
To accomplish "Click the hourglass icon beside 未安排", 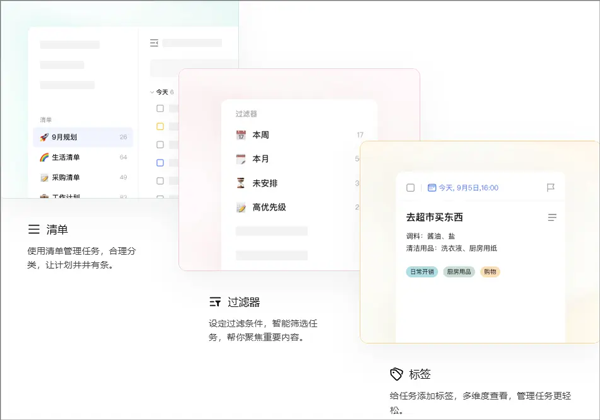I will tap(241, 183).
